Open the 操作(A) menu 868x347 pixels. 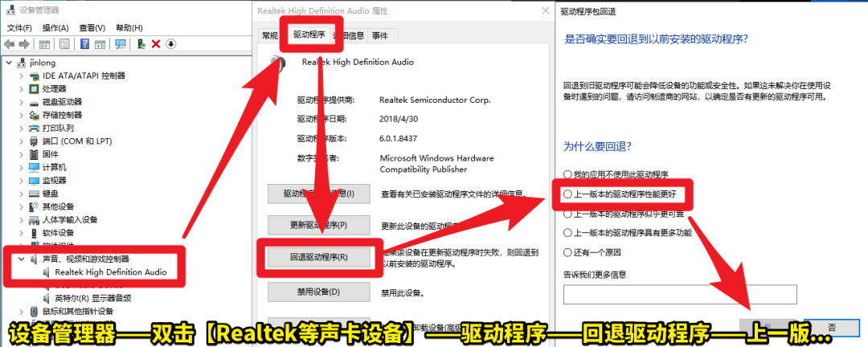[x=55, y=27]
